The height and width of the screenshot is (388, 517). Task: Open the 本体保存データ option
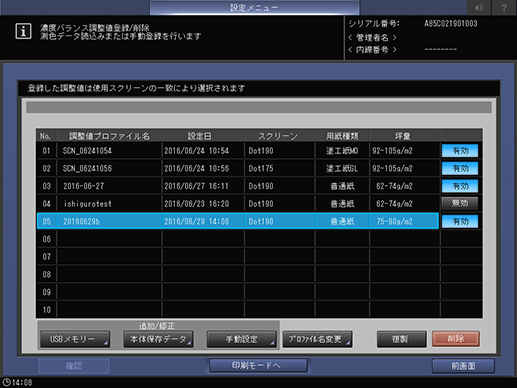click(x=158, y=339)
